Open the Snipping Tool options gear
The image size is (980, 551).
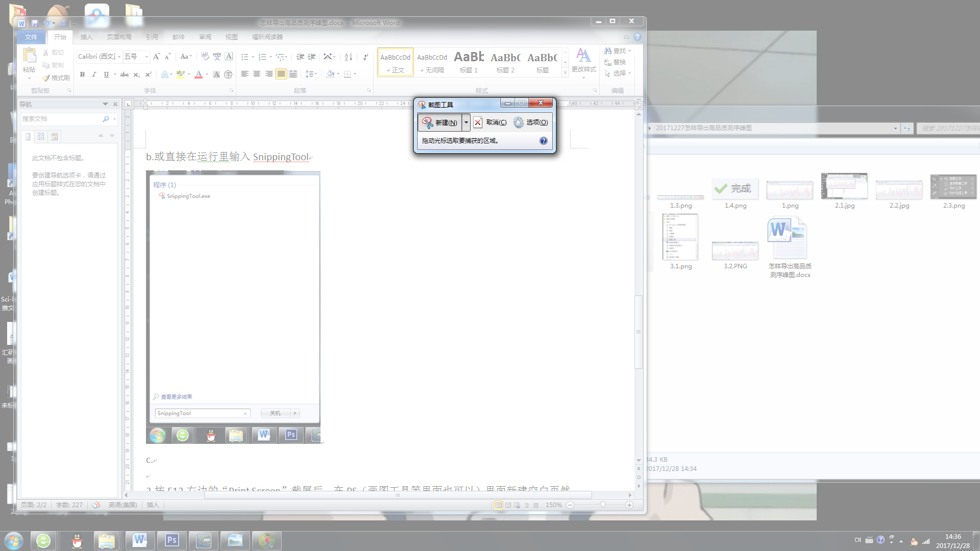tap(519, 122)
